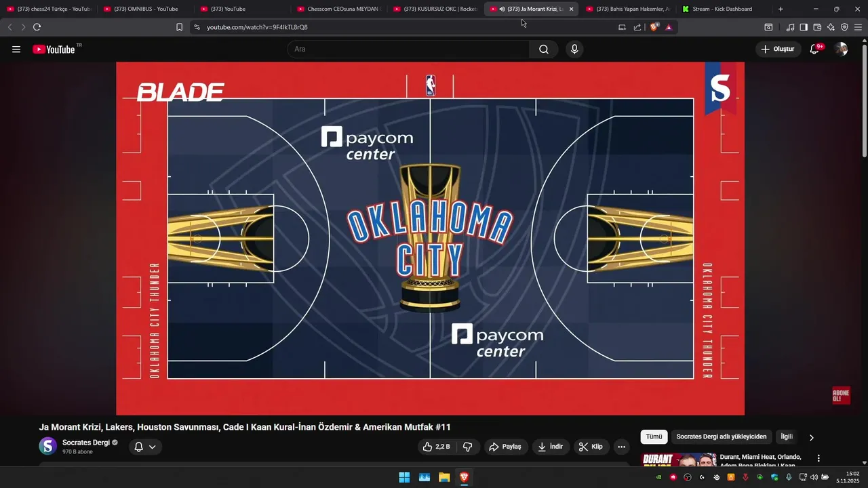The image size is (868, 488).
Task: Open Brave Wallet icon
Action: tap(817, 27)
